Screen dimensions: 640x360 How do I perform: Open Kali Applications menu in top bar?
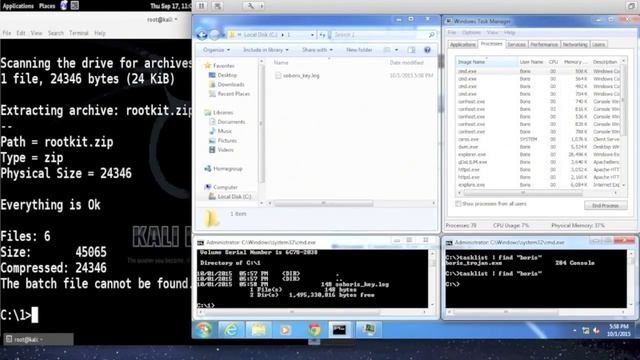point(18,6)
